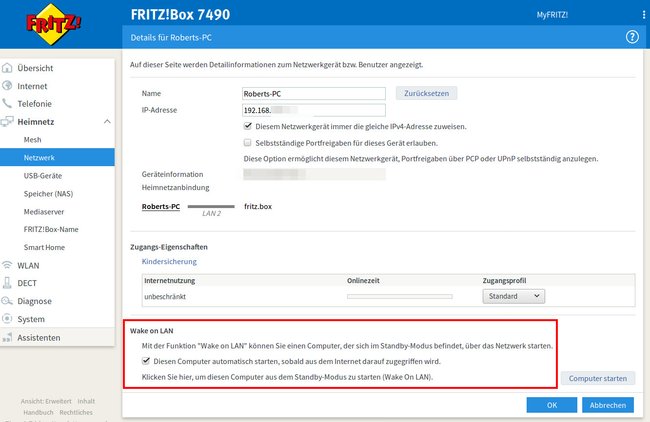The image size is (650, 422).
Task: Open the three-dot menu next to MyFRITZ!
Action: click(x=643, y=15)
